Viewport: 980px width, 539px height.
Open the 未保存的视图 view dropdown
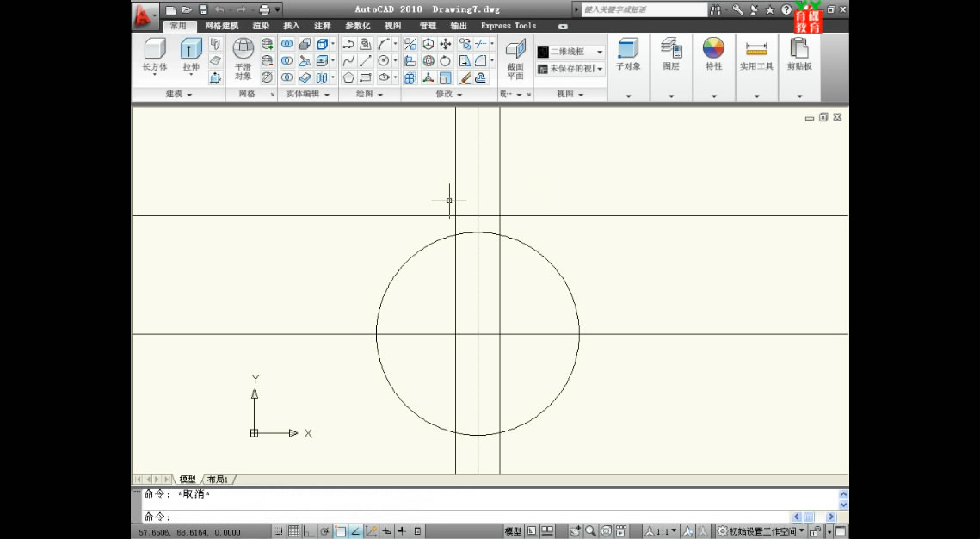[570, 69]
